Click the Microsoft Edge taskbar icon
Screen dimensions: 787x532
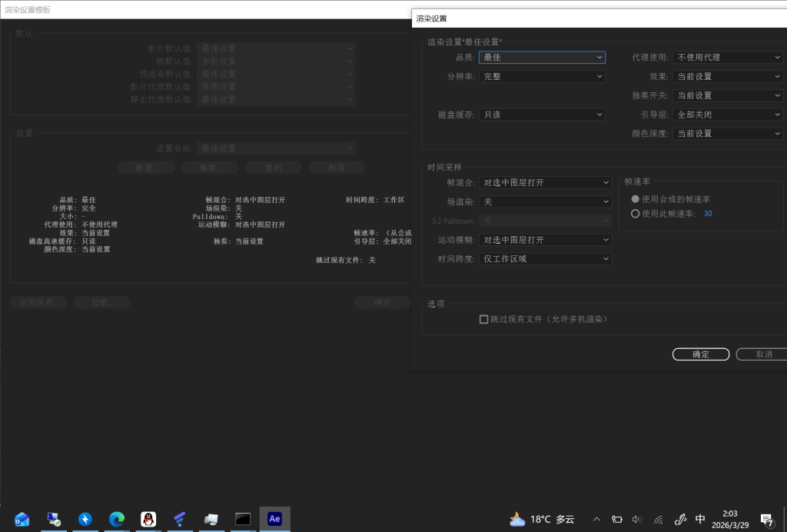point(117,519)
